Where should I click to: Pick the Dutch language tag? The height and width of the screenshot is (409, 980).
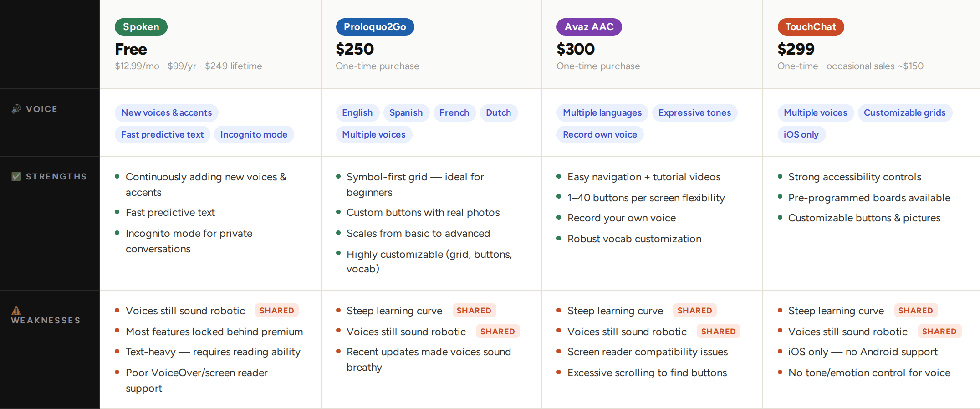[498, 113]
